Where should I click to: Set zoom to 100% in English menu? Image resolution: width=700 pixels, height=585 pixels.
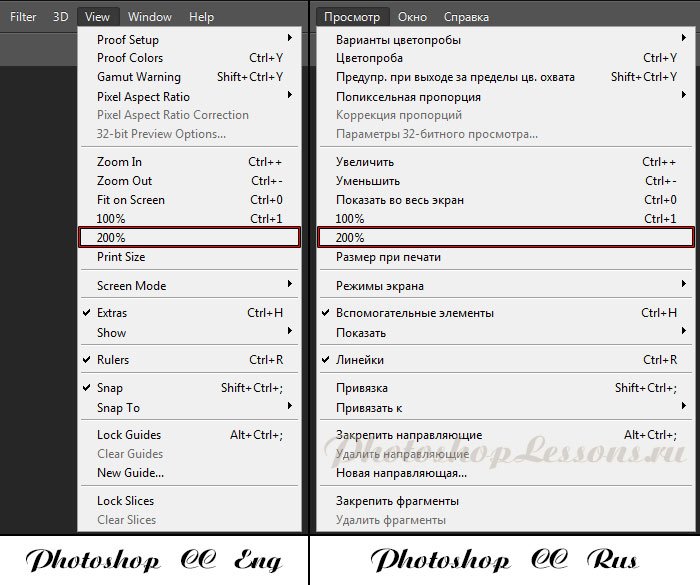[190, 218]
